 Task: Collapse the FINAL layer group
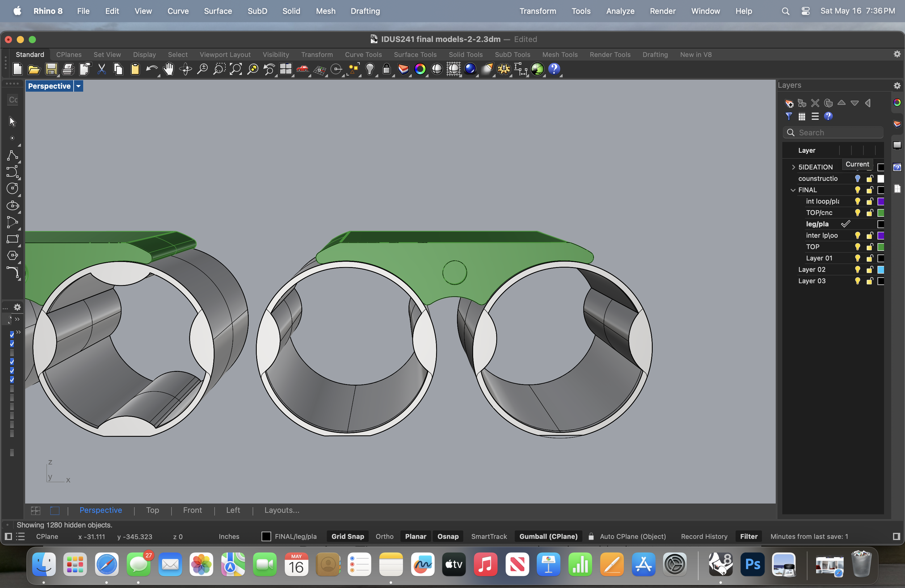pos(793,190)
